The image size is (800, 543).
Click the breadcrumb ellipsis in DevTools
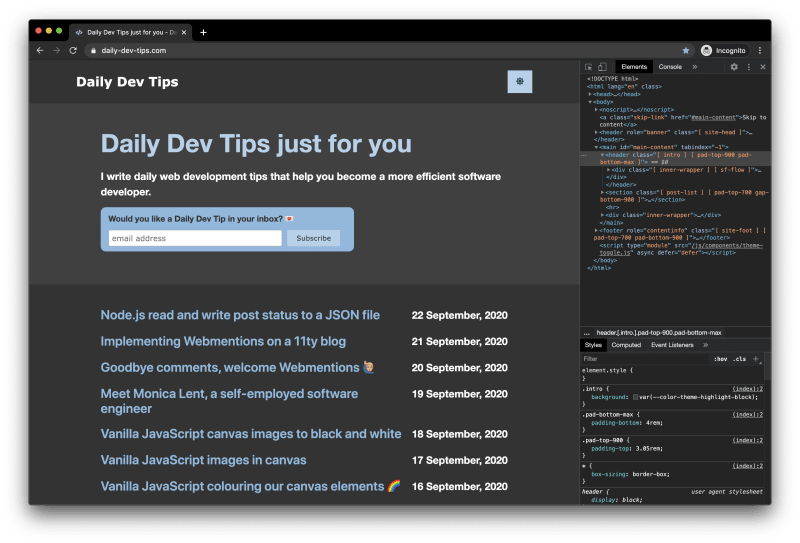click(586, 333)
